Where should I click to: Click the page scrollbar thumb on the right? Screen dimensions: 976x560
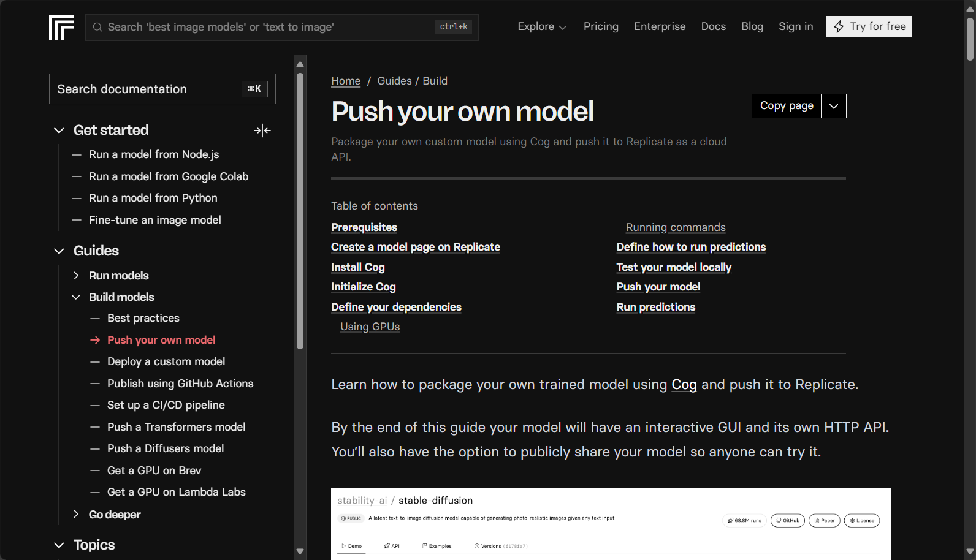click(970, 39)
